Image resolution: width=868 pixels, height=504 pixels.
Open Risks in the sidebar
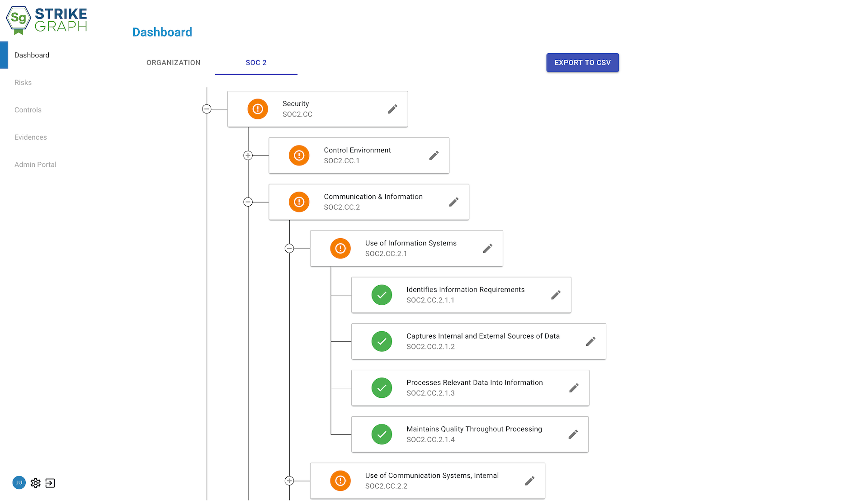(x=23, y=83)
